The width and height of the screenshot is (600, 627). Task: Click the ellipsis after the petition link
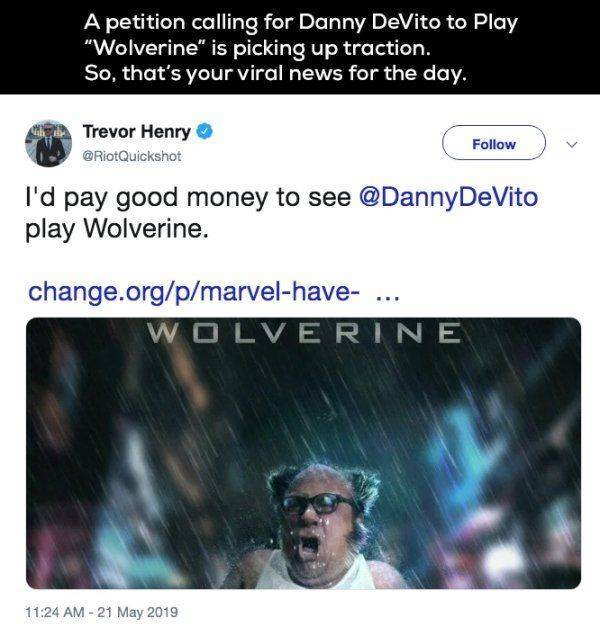[x=388, y=298]
